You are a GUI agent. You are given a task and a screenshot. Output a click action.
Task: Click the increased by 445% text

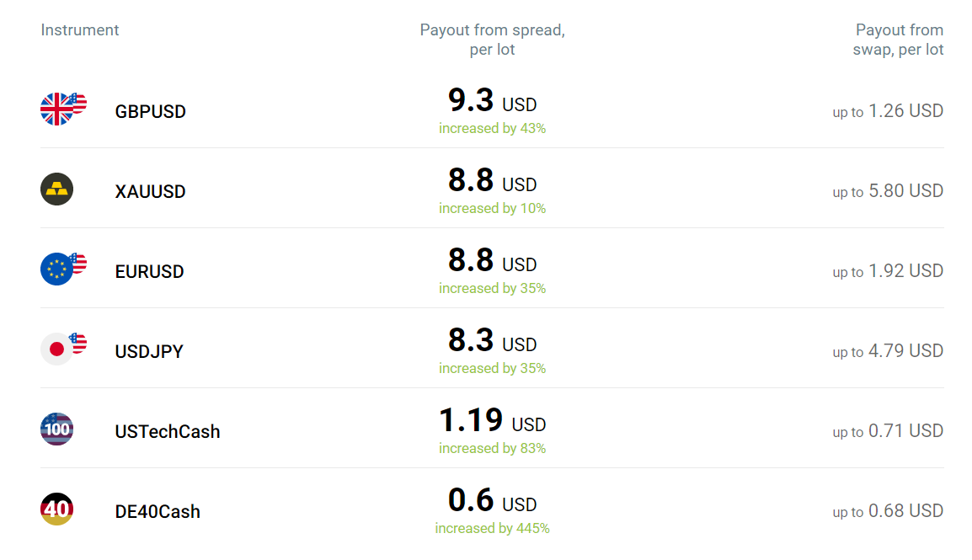coord(492,528)
